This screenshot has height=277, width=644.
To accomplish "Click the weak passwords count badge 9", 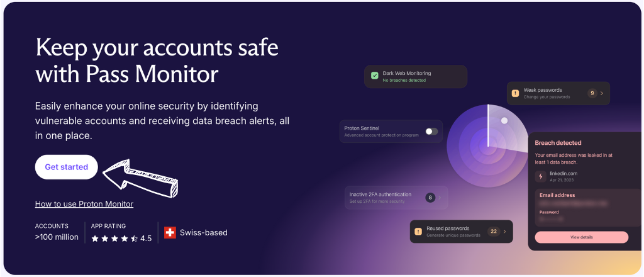I will coord(592,93).
